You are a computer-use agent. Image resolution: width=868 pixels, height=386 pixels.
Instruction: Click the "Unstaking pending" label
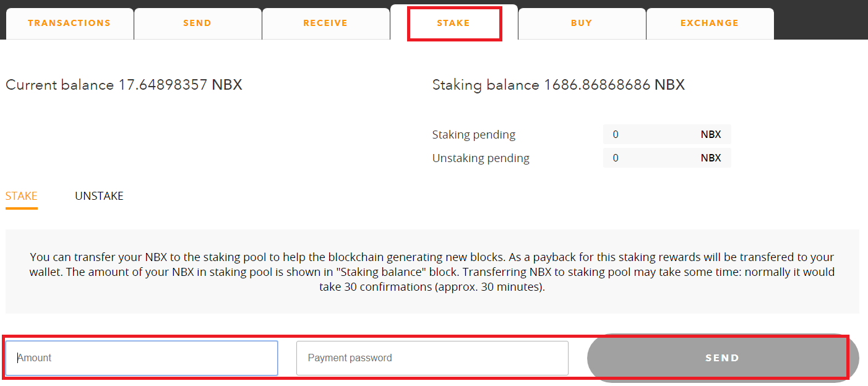(481, 158)
